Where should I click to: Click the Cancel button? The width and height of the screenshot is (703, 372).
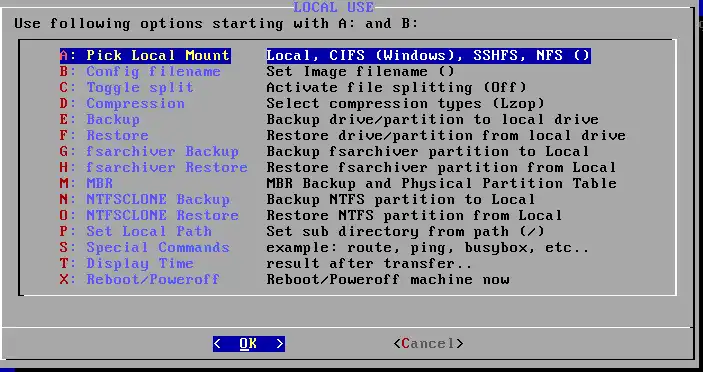428,344
